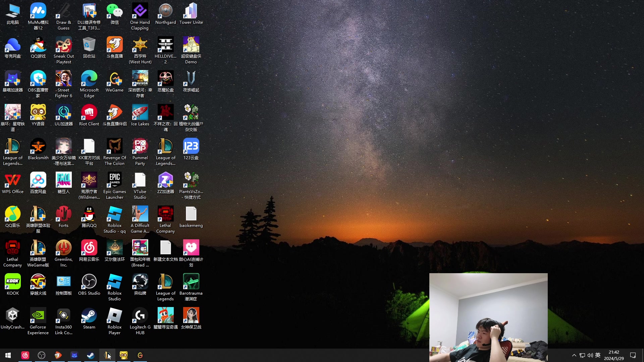The height and width of the screenshot is (362, 644).
Task: Switch to NetEase Cloud Music in taskbar
Action: (x=25, y=355)
